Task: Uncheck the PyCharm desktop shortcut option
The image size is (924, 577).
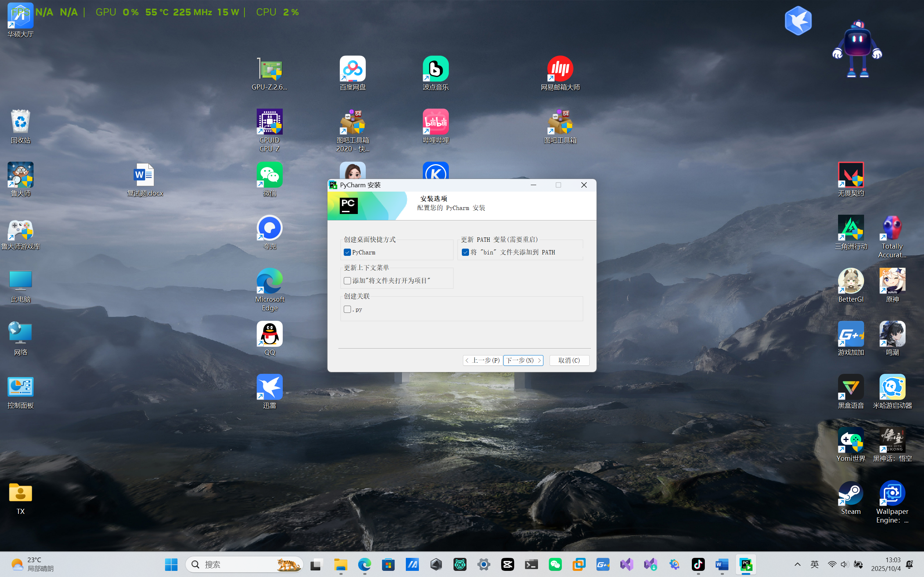Action: (347, 252)
